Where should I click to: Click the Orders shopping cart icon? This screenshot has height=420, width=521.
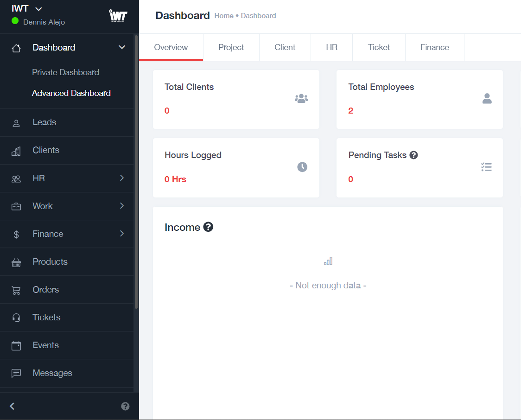coord(16,290)
